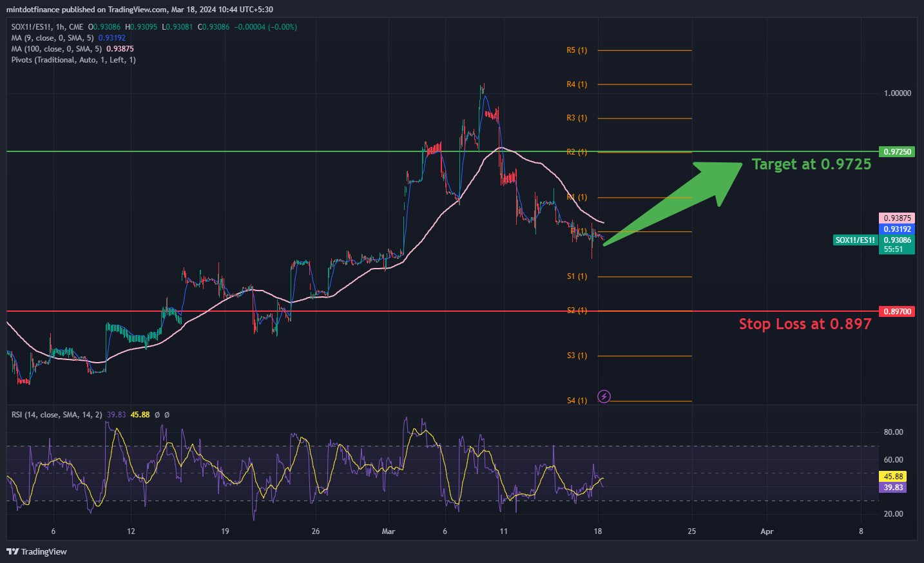Viewport: 924px width, 563px height.
Task: Click the 18 date label on the time axis
Action: point(598,531)
